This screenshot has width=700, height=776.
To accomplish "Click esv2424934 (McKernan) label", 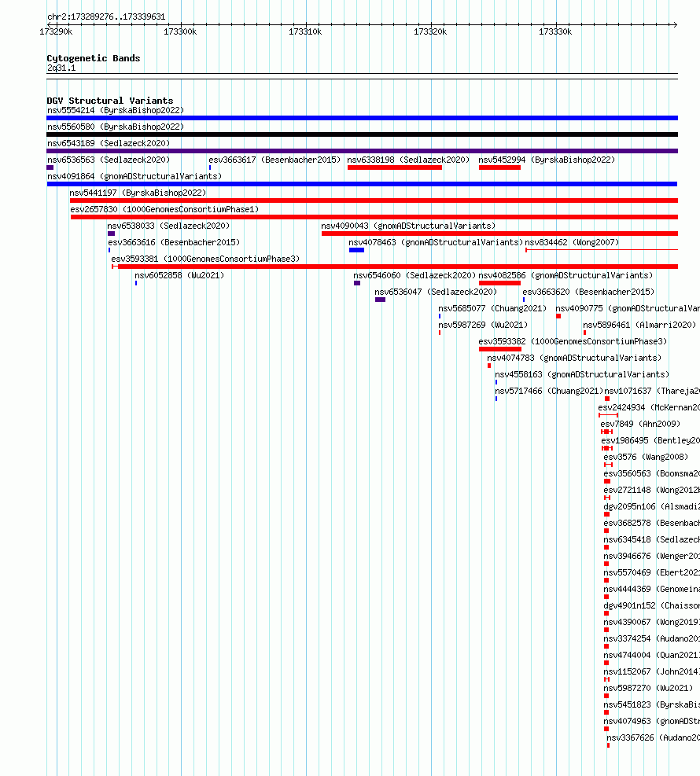I will tap(649, 407).
